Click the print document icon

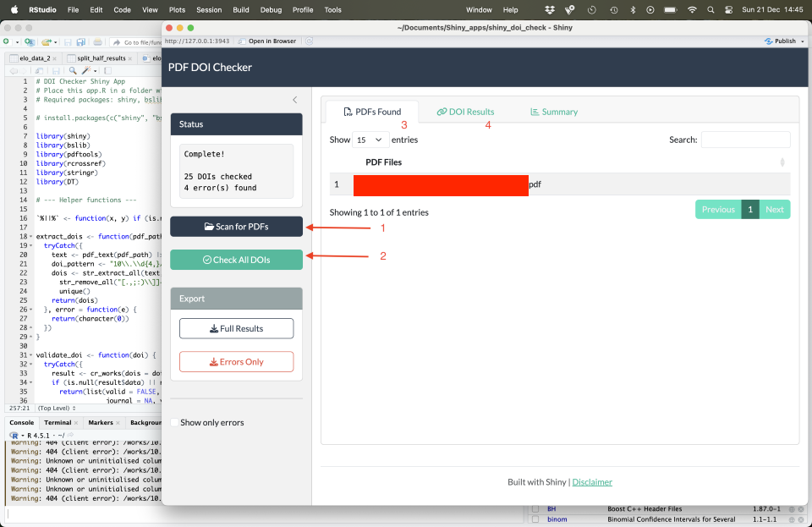[97, 42]
